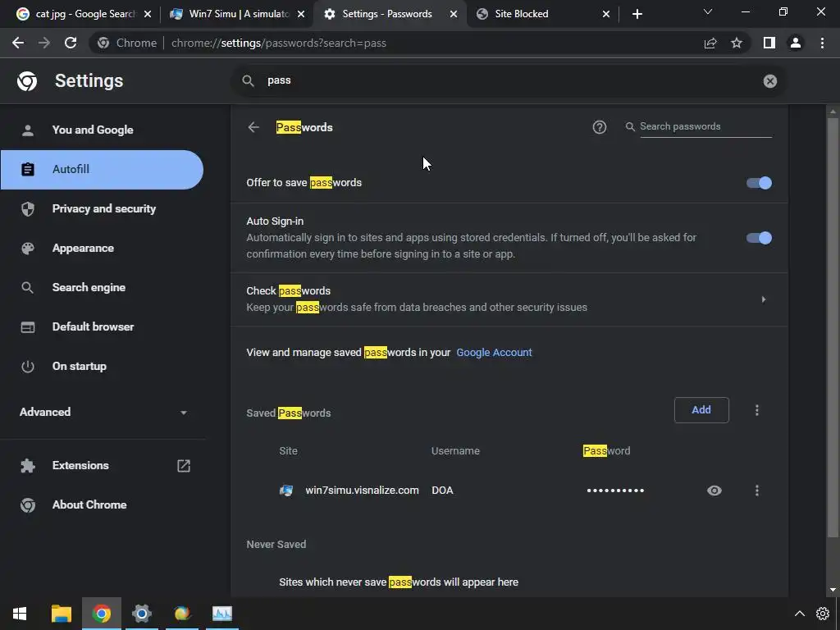Show password with the eye icon
The width and height of the screenshot is (840, 630).
[714, 491]
